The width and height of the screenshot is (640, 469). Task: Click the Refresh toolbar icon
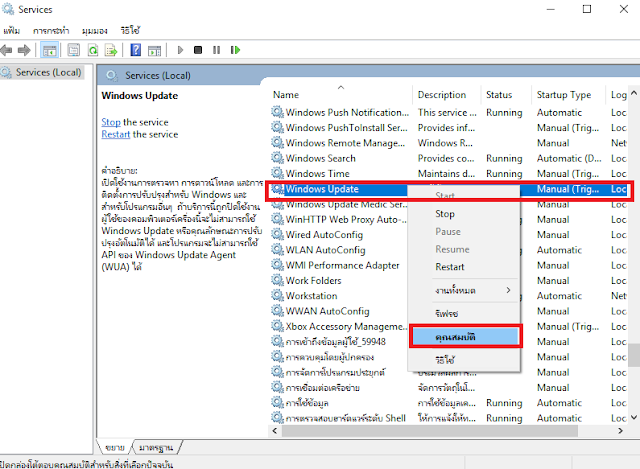(x=93, y=50)
